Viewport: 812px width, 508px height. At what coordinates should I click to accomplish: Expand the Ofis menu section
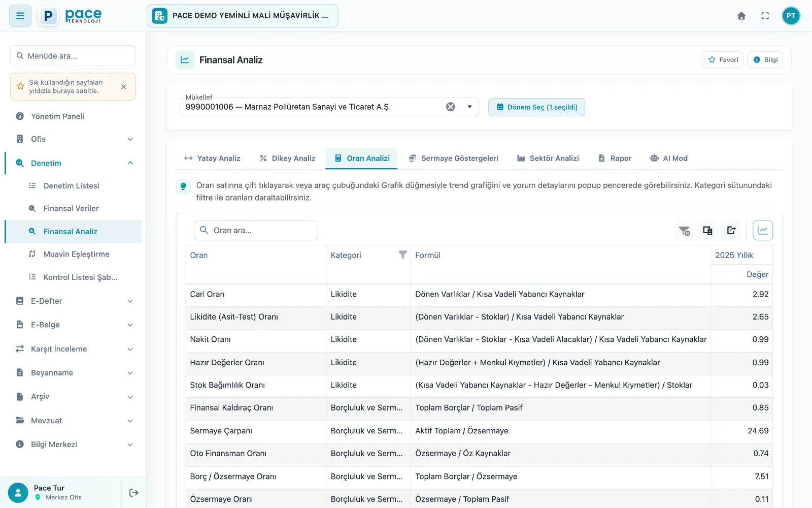pyautogui.click(x=73, y=139)
